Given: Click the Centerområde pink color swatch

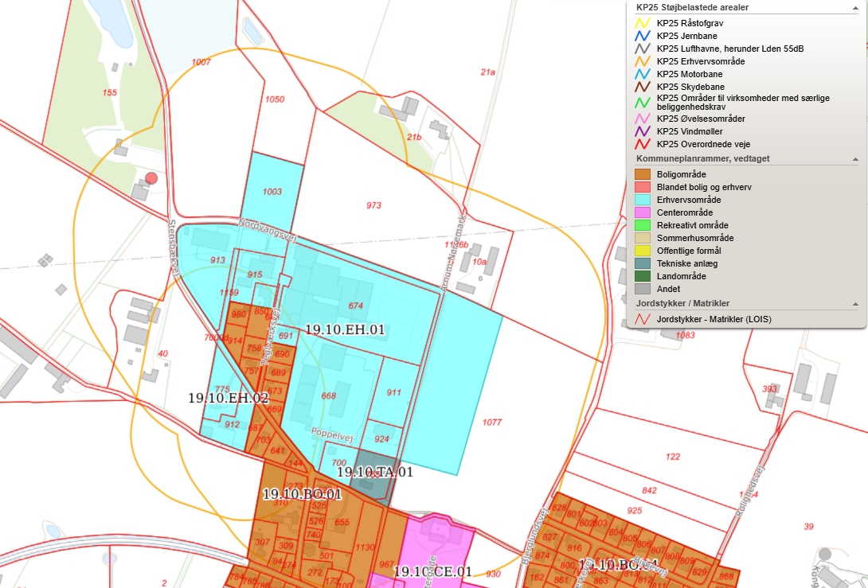Looking at the screenshot, I should [643, 212].
